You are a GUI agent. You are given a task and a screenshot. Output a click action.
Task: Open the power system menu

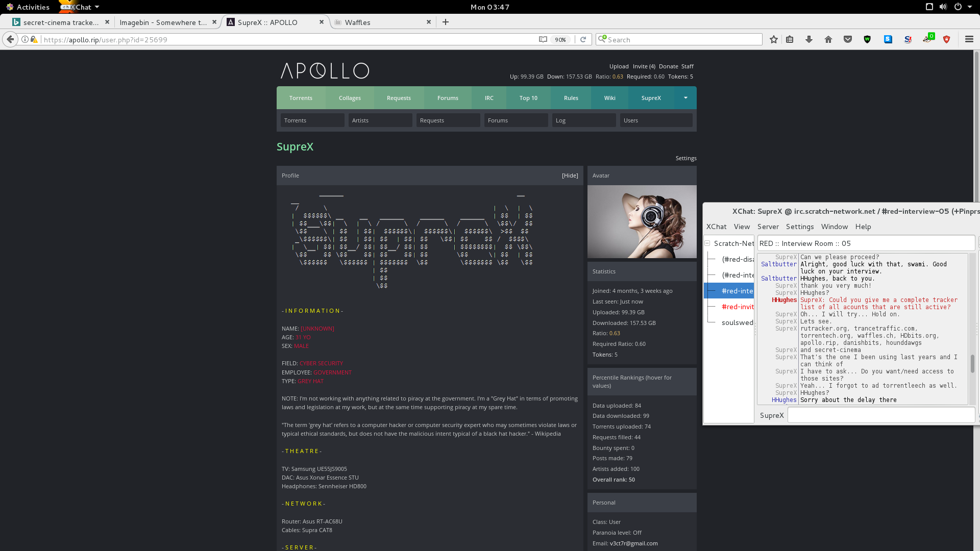[962, 7]
